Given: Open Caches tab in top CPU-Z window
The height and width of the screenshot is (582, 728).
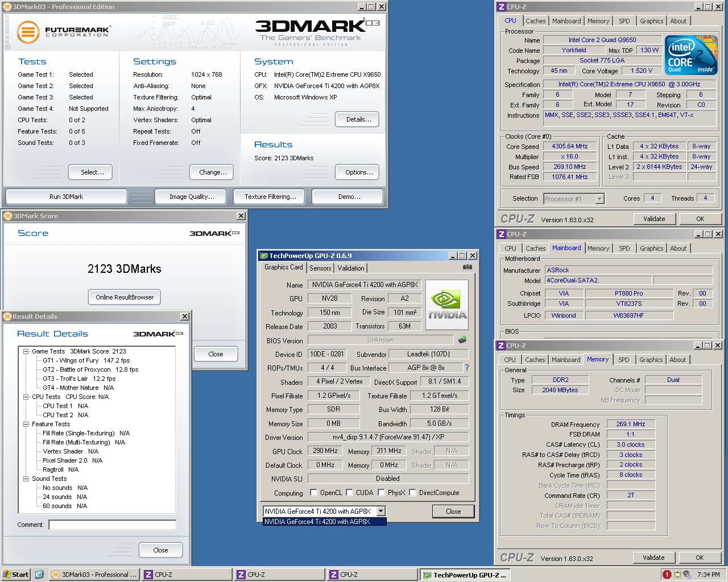Looking at the screenshot, I should [535, 21].
